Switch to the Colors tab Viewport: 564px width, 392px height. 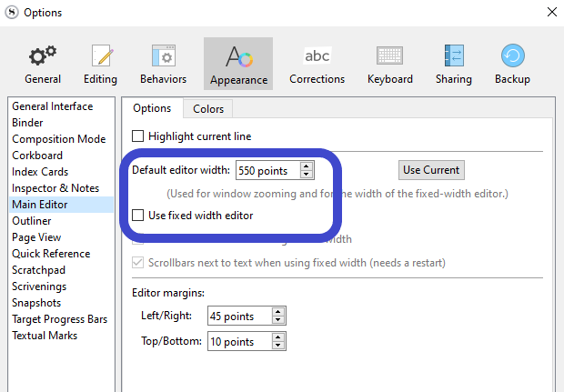pyautogui.click(x=208, y=109)
